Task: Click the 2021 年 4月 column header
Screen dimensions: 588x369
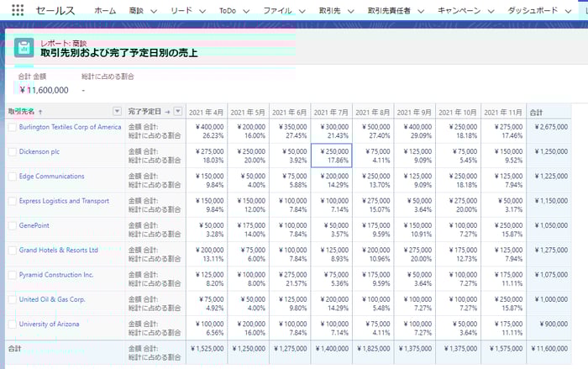Action: pos(207,113)
